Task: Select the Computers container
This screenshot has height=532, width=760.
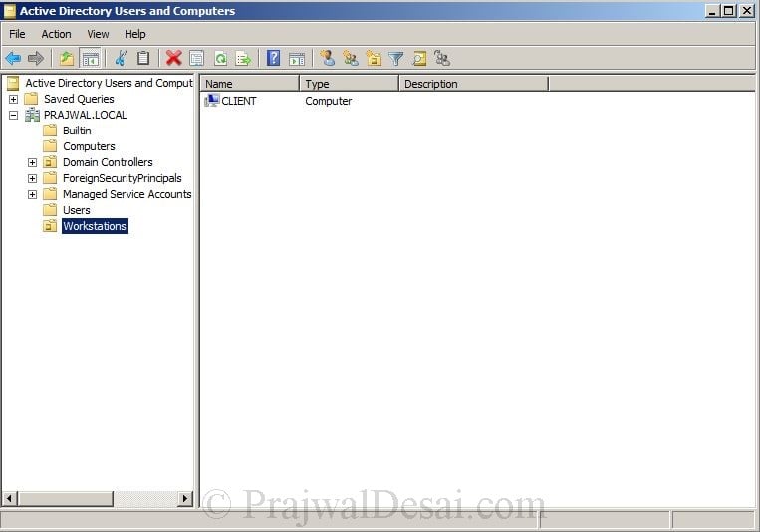Action: pos(90,146)
